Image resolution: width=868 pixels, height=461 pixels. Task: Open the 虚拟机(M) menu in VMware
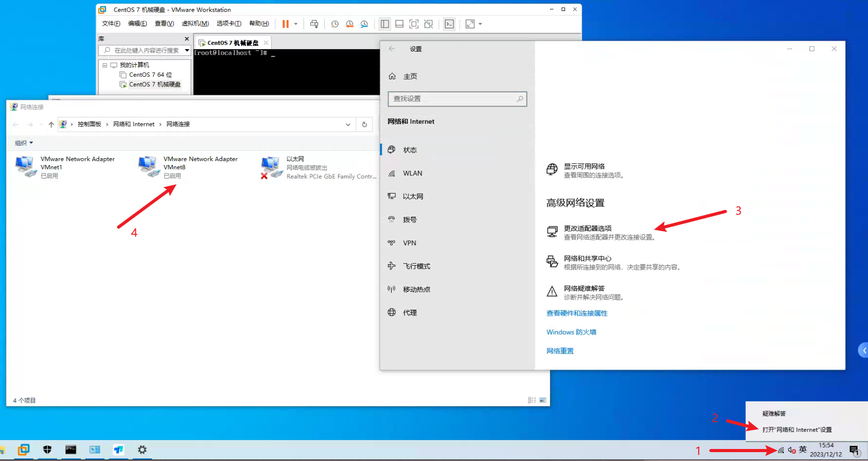click(195, 23)
